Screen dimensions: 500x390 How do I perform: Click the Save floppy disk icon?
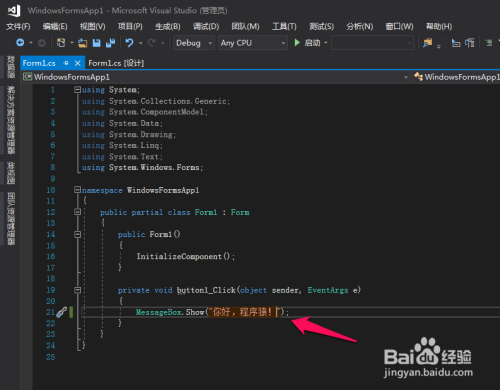point(97,43)
